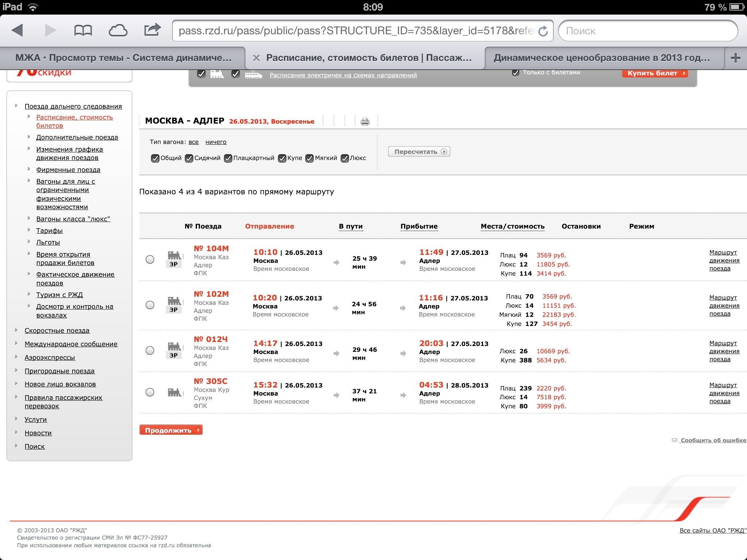The height and width of the screenshot is (560, 747).
Task: Toggle the Люкс carriage type checkbox
Action: point(345,158)
